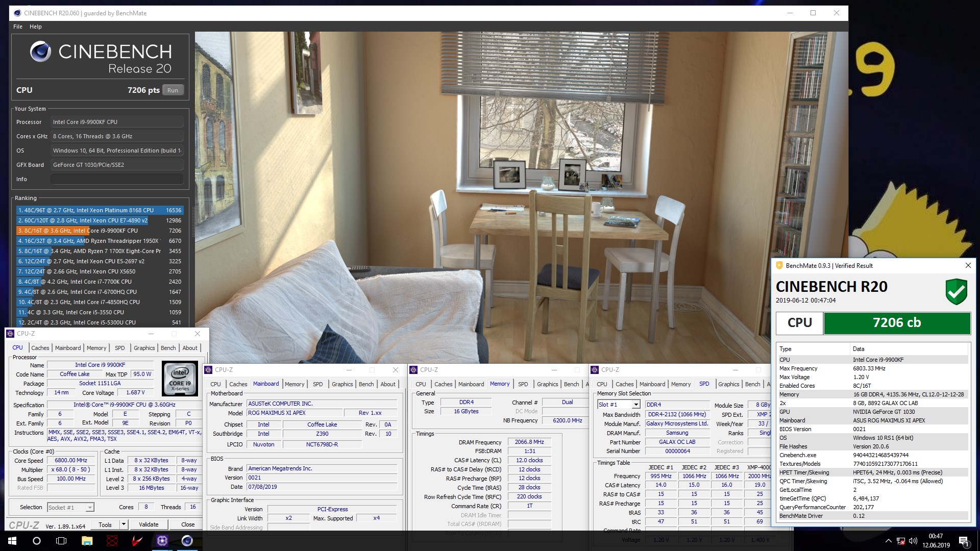980x551 pixels.
Task: Select ranking row Xeon CPU E7-4890 v2
Action: point(100,220)
